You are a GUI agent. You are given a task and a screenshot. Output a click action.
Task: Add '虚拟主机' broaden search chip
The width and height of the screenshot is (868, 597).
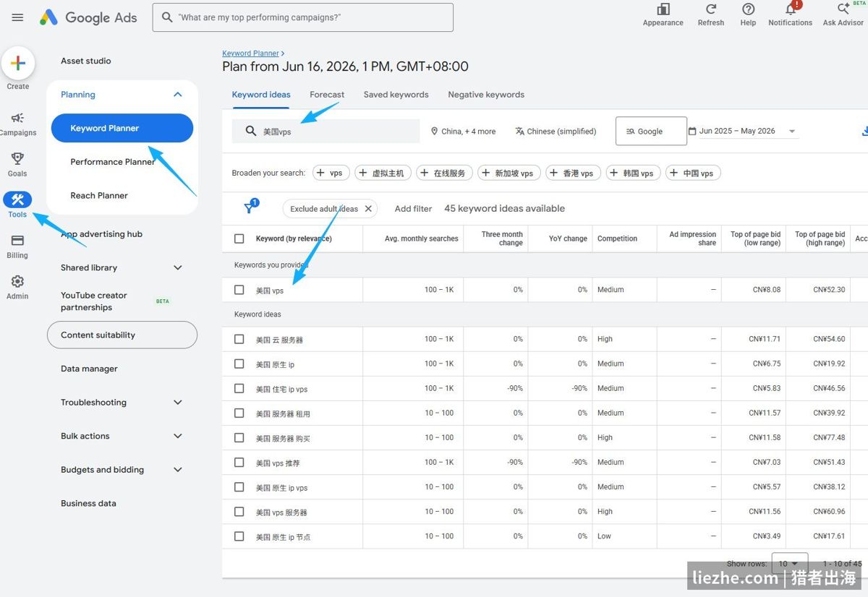tap(383, 173)
